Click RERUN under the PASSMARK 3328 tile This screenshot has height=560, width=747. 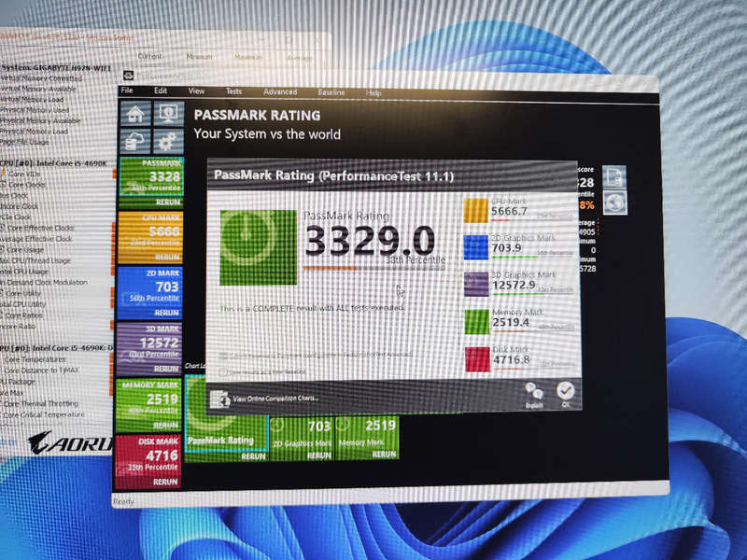(168, 203)
